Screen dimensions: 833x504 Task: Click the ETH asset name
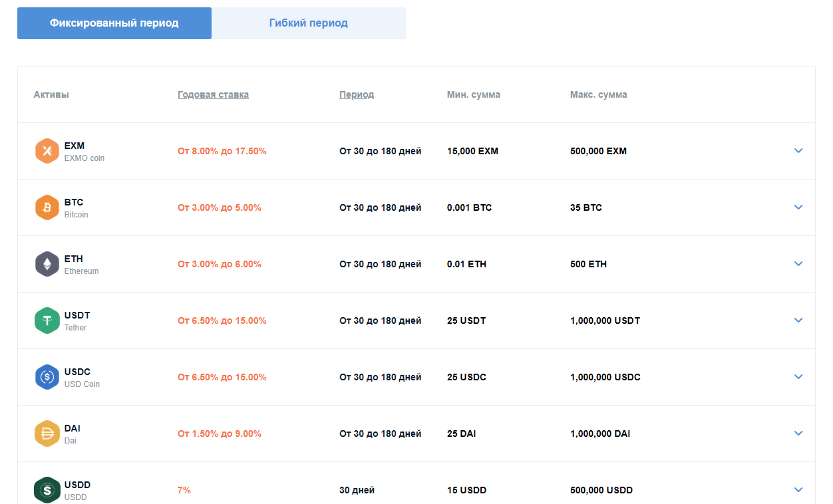click(74, 259)
